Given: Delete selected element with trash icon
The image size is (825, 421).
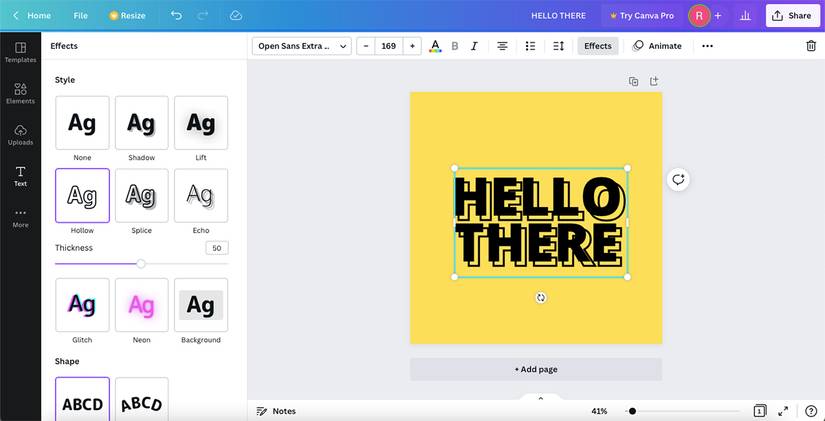Looking at the screenshot, I should [811, 46].
